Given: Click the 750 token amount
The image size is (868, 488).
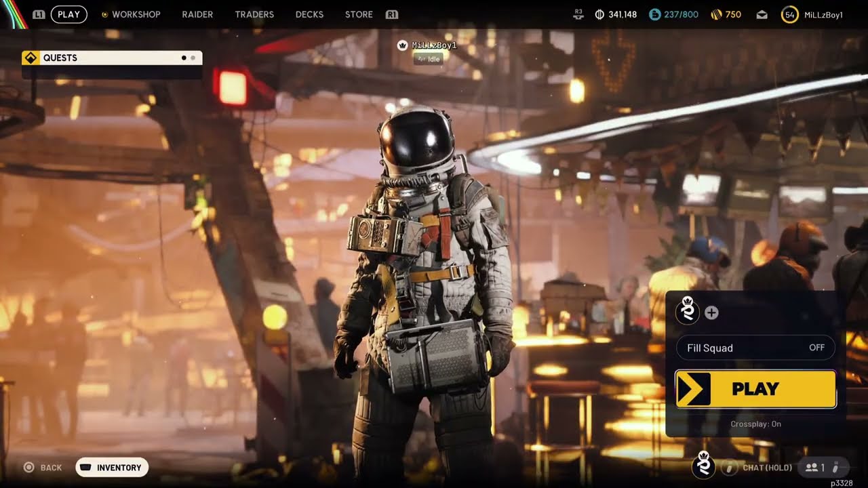Looking at the screenshot, I should pos(733,14).
